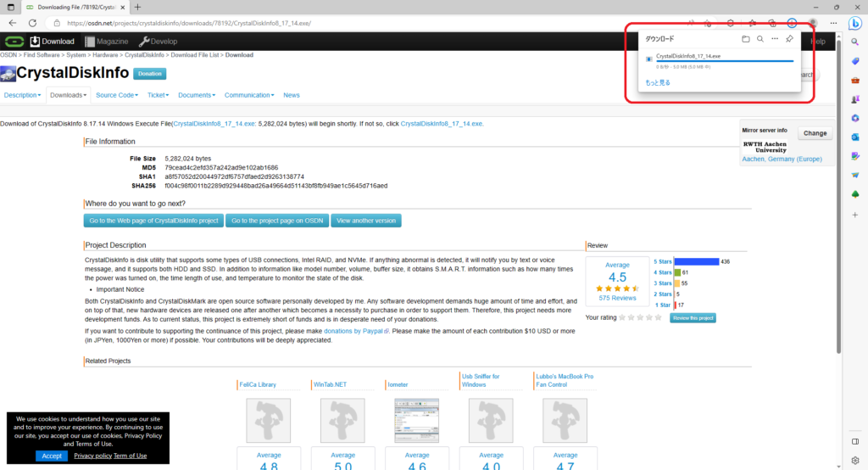Image resolution: width=868 pixels, height=470 pixels.
Task: Click the Change mirror server button
Action: click(815, 133)
